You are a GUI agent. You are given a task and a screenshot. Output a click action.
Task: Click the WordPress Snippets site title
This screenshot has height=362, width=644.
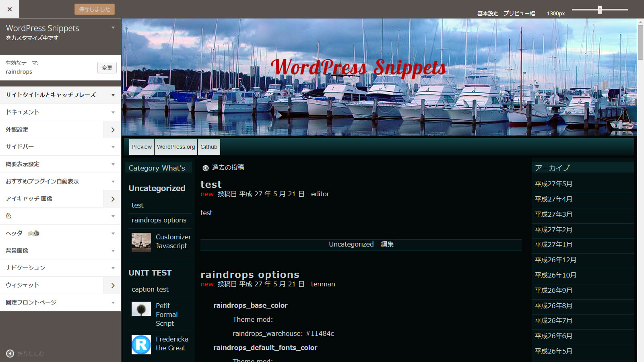359,68
